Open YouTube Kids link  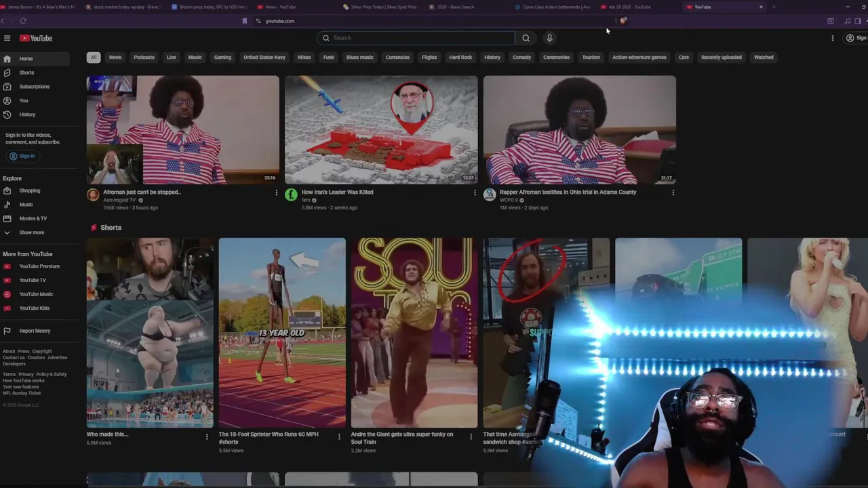(x=35, y=308)
